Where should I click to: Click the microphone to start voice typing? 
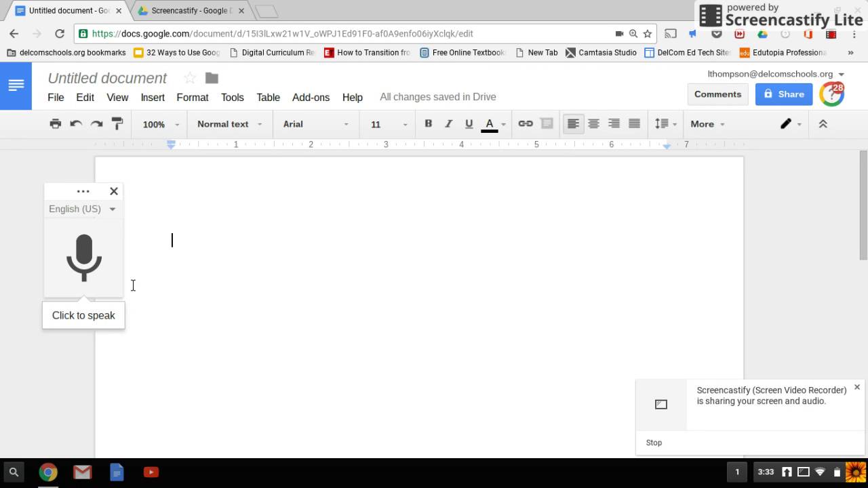tap(83, 258)
